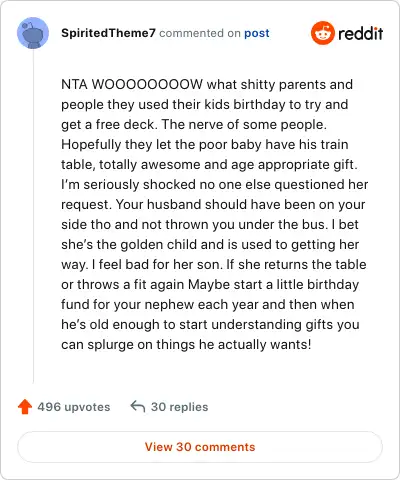Click the reply arrow icon
The height and width of the screenshot is (480, 400).
(138, 407)
